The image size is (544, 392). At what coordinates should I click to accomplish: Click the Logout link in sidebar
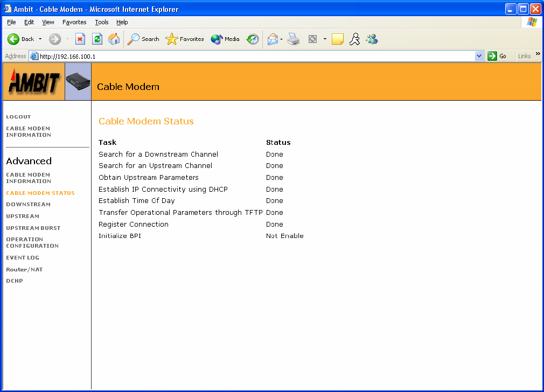pyautogui.click(x=18, y=117)
